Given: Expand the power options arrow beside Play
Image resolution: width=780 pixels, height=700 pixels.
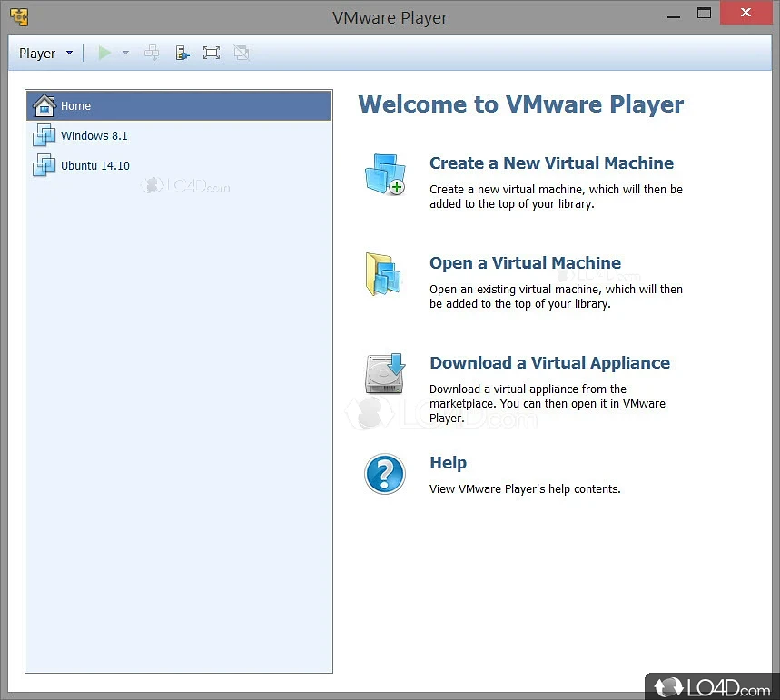Looking at the screenshot, I should tap(125, 53).
